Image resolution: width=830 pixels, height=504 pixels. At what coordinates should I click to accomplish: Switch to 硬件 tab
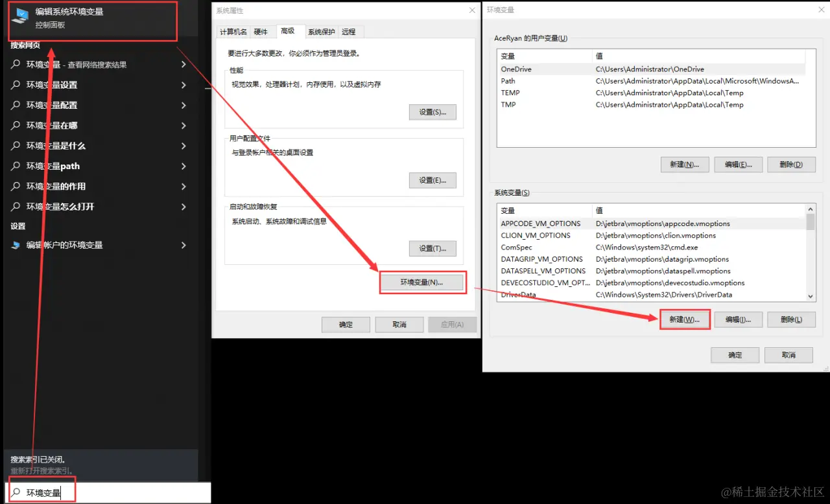point(261,32)
